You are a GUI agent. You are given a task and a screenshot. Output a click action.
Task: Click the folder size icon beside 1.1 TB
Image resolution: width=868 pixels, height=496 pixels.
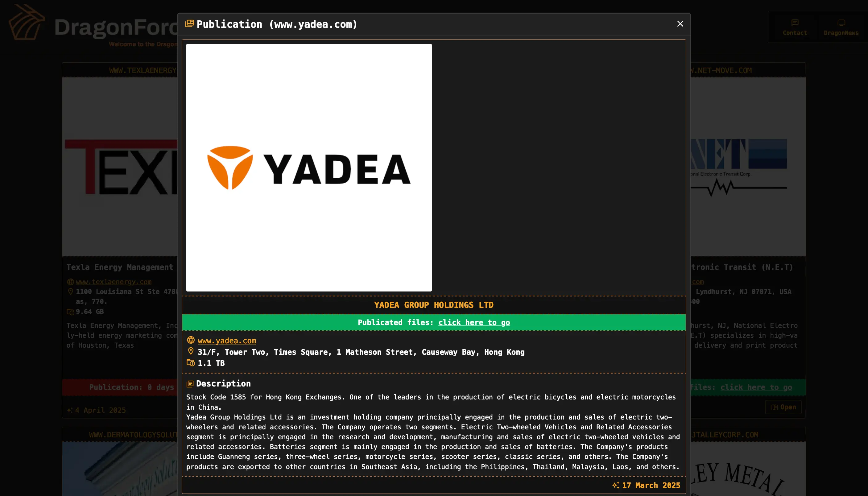(191, 363)
